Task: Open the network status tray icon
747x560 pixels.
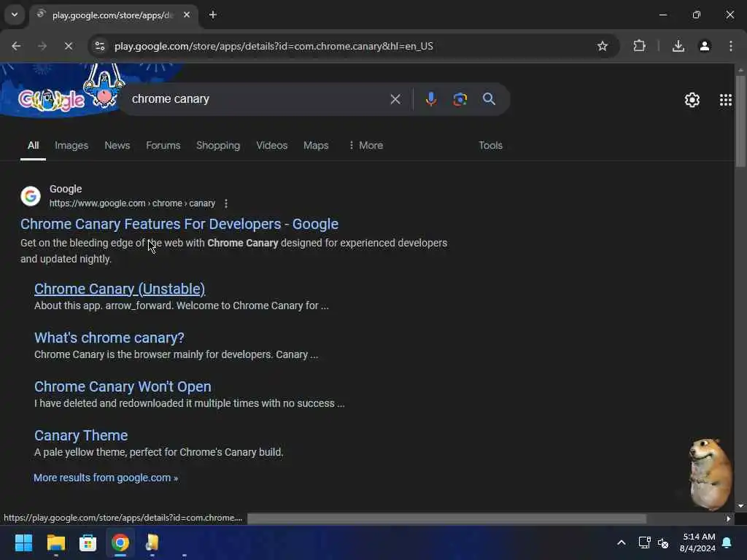Action: click(644, 542)
